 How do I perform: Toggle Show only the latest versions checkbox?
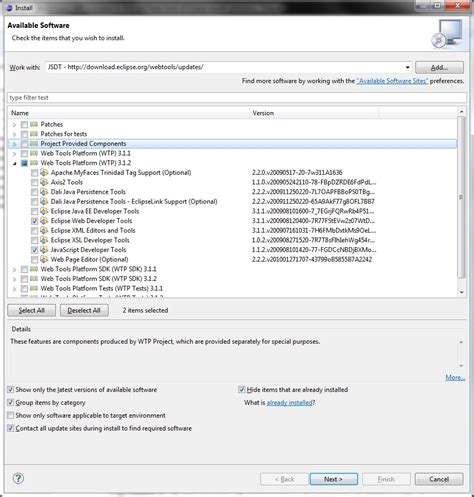[11, 390]
